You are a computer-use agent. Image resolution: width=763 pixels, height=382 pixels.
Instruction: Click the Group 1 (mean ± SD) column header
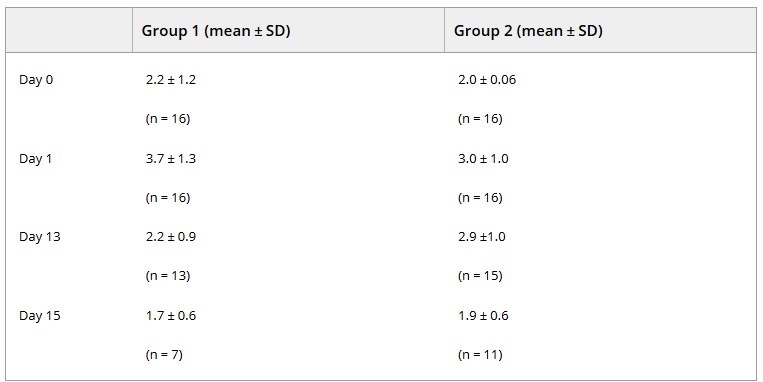click(x=216, y=31)
